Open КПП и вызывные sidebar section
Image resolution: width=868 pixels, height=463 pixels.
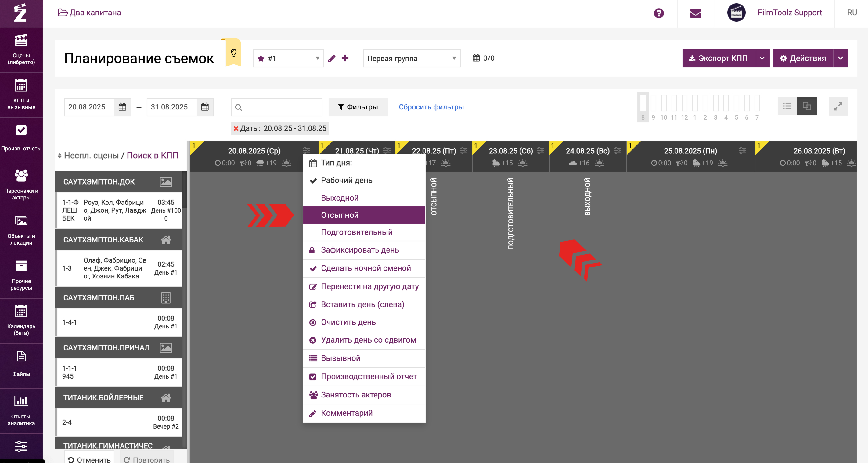pyautogui.click(x=21, y=95)
